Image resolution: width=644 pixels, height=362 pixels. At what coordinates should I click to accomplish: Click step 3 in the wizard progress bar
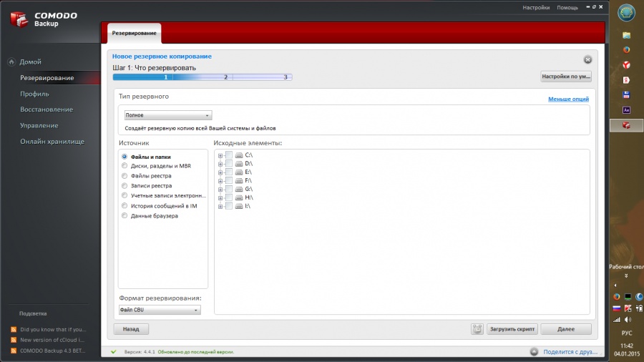tap(286, 77)
